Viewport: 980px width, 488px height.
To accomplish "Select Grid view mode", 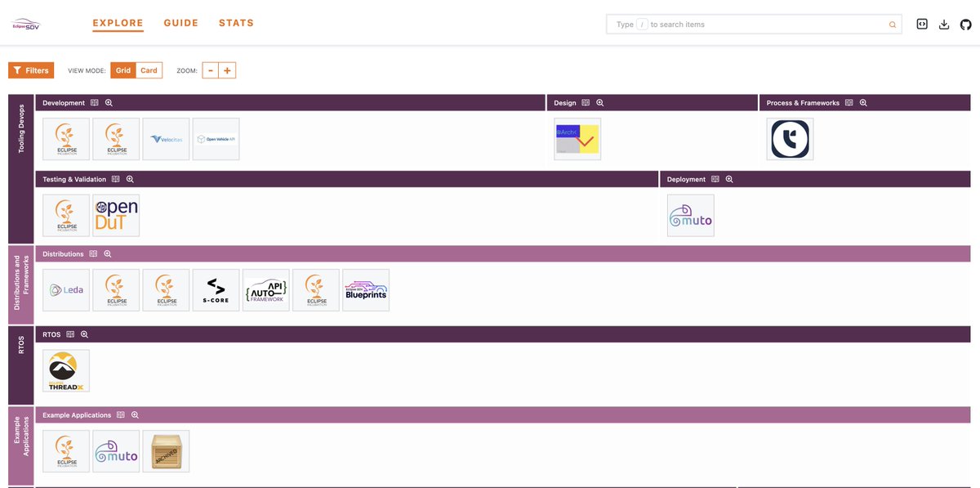I will coord(123,70).
